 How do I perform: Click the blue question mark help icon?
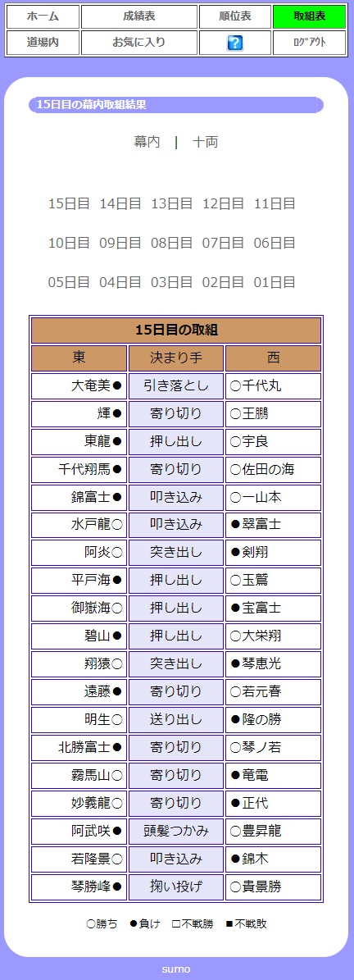click(234, 43)
